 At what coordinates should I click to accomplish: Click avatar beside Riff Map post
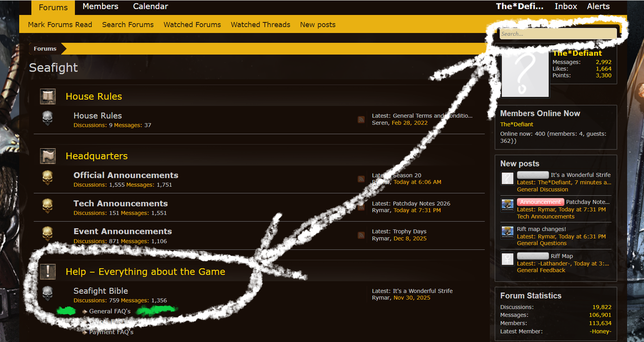508,260
